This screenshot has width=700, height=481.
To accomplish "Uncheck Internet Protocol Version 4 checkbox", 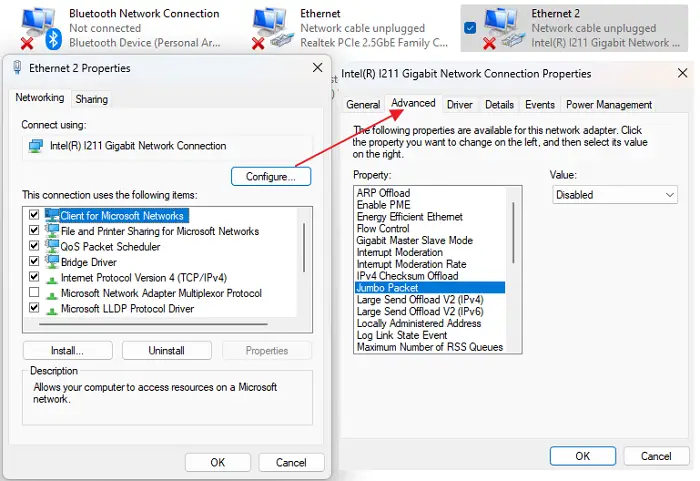I will [x=34, y=277].
